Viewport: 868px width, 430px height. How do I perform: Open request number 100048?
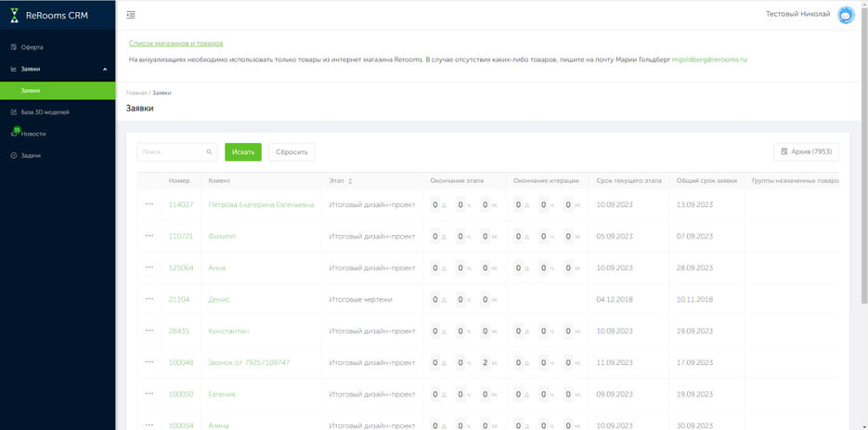click(180, 362)
